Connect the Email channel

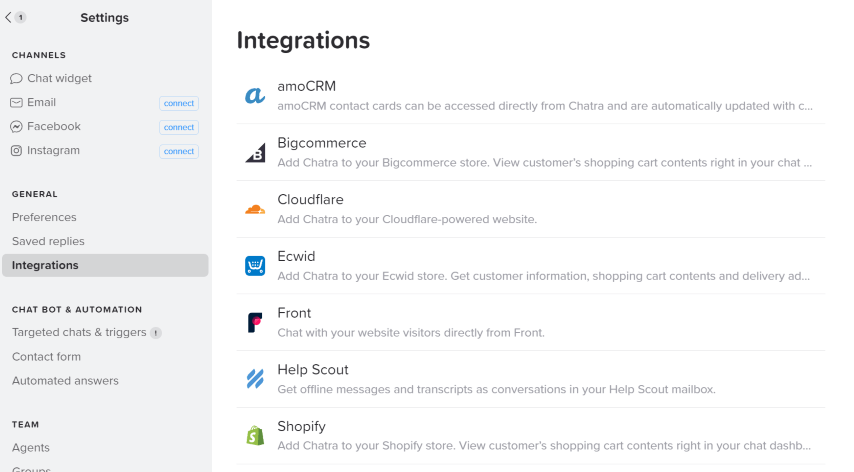click(x=179, y=103)
